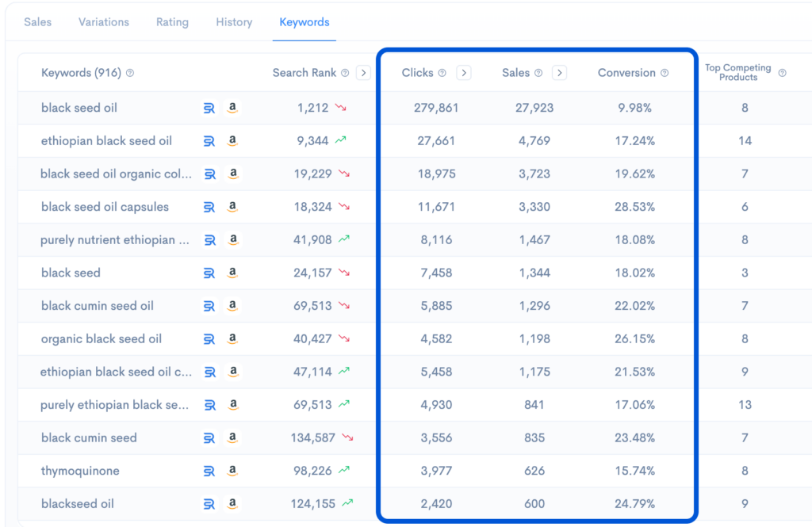This screenshot has height=527, width=812.
Task: Open the tooltip beside Top Competing Products
Action: 783,73
